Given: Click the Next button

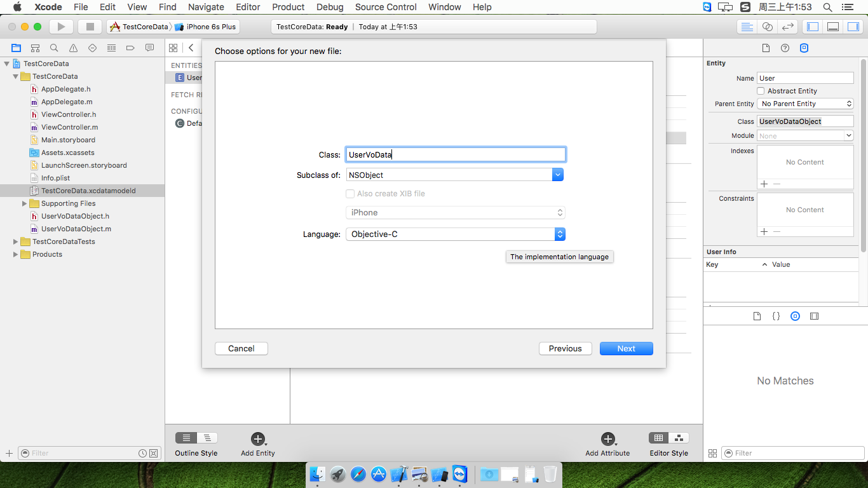Looking at the screenshot, I should pyautogui.click(x=627, y=348).
